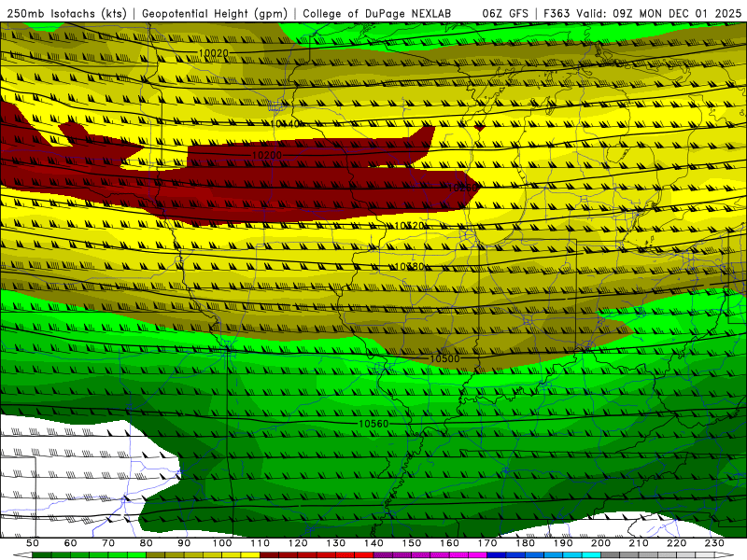Click the 130 legend value

tap(335, 543)
